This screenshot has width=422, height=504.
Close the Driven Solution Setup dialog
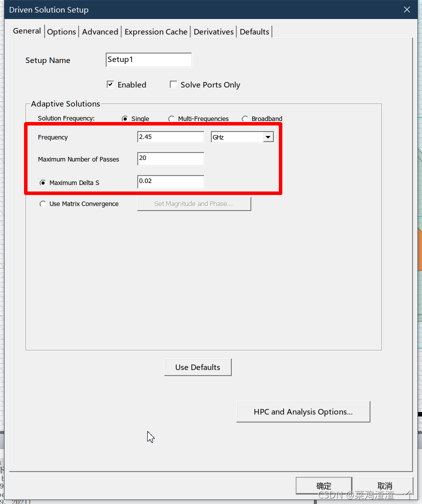tap(407, 9)
